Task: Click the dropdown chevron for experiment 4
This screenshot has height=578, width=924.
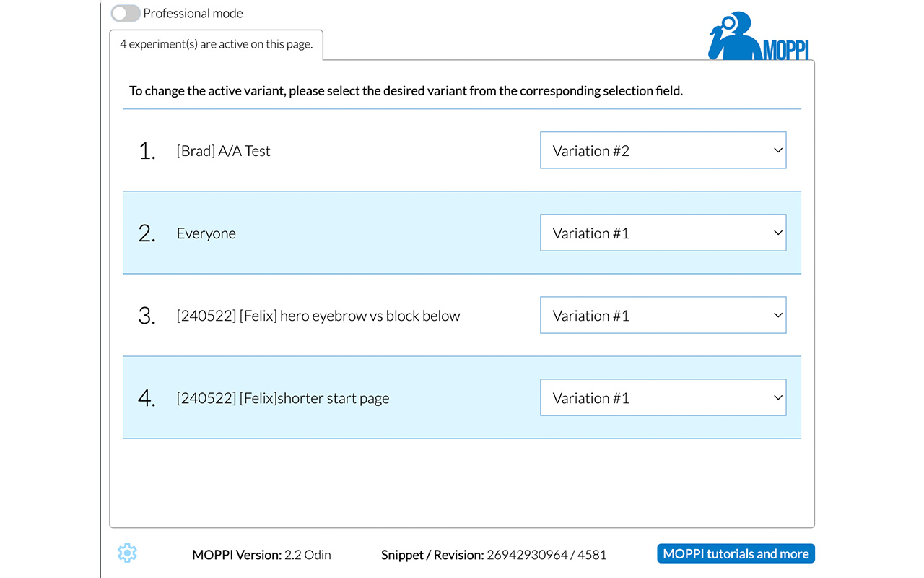Action: pos(777,397)
